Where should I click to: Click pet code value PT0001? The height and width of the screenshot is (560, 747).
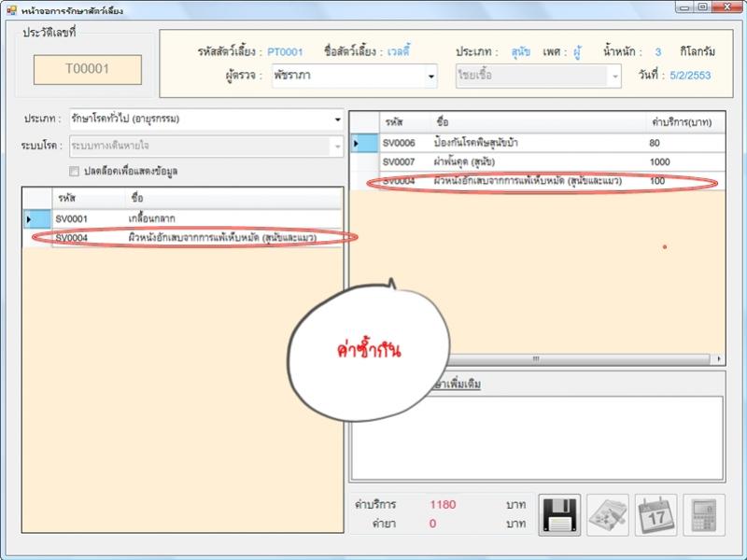click(285, 52)
